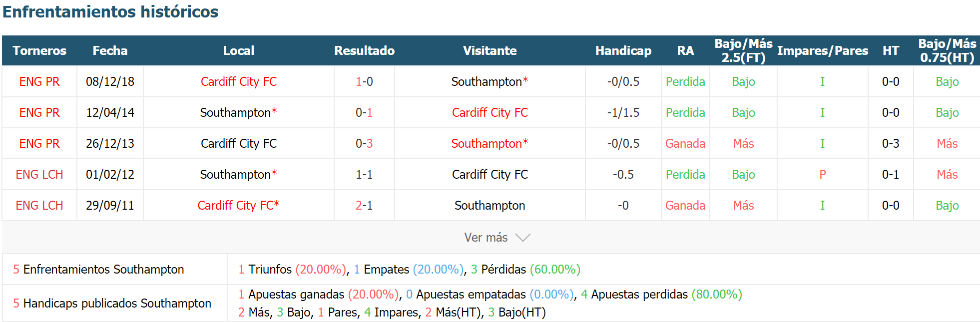Click Cardiff City FC visitor in 12/04/14 row

(x=490, y=112)
